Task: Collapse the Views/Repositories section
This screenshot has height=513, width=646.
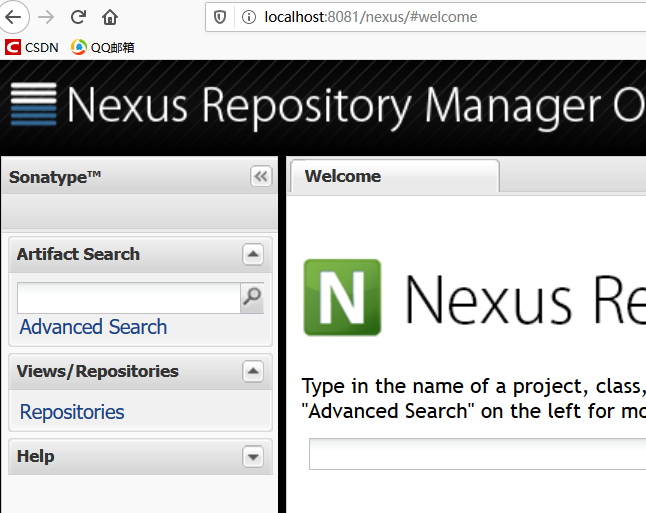Action: coord(253,371)
